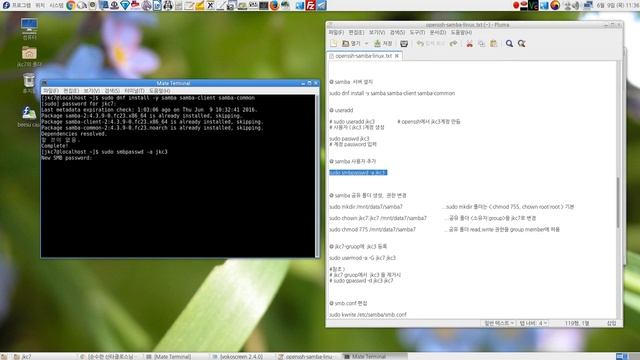This screenshot has height=360, width=640.
Task: Open Pluma's 편집(E) menu
Action: coord(356,32)
